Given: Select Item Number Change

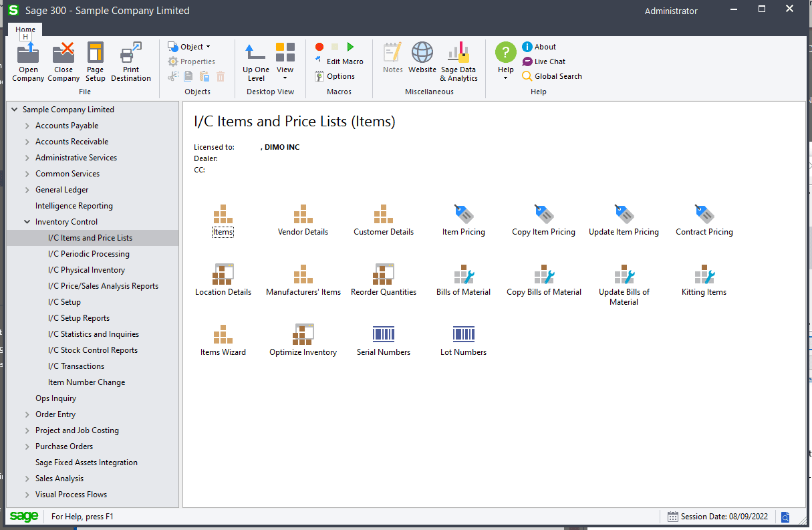Looking at the screenshot, I should tap(86, 382).
